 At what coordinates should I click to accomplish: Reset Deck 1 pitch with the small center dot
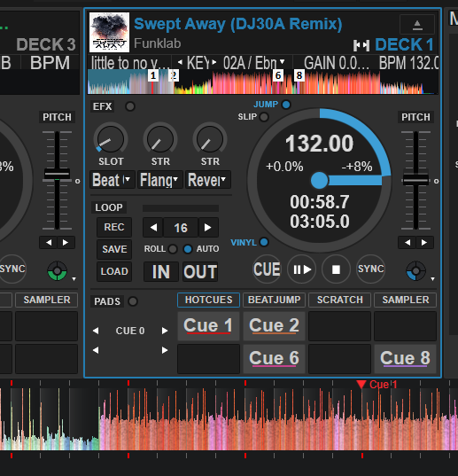(x=436, y=181)
